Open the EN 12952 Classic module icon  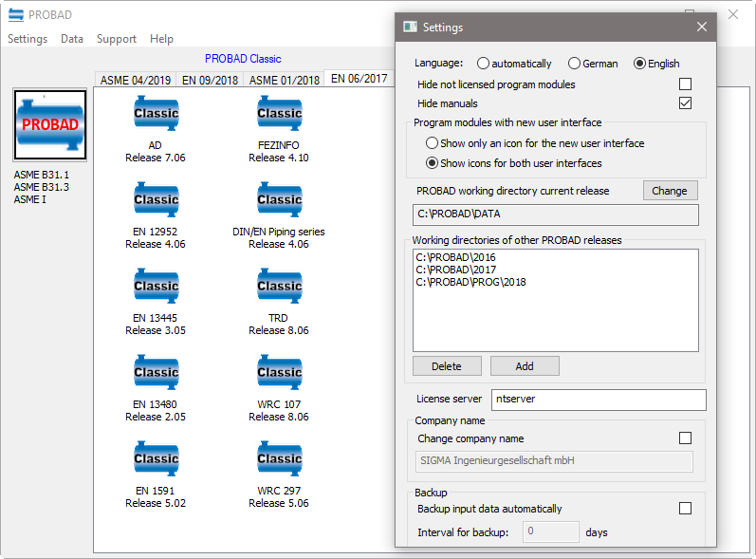tap(156, 200)
